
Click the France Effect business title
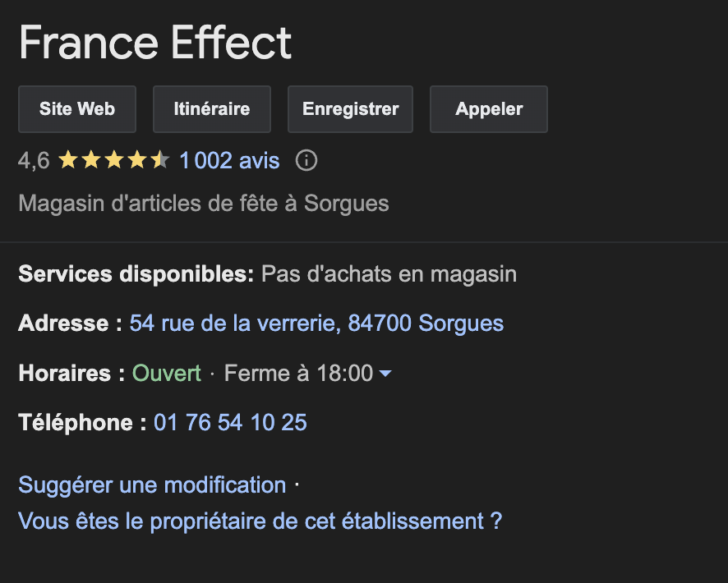coord(155,44)
